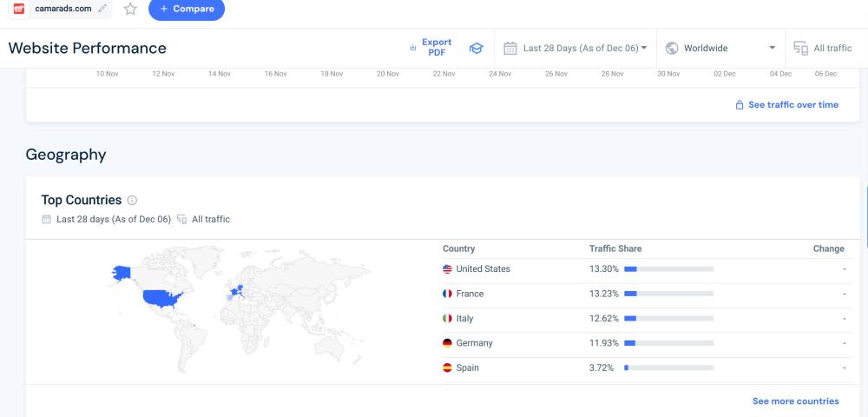Viewport: 868px width, 417px height.
Task: Open the Last 28 Days date dropdown
Action: pyautogui.click(x=584, y=49)
